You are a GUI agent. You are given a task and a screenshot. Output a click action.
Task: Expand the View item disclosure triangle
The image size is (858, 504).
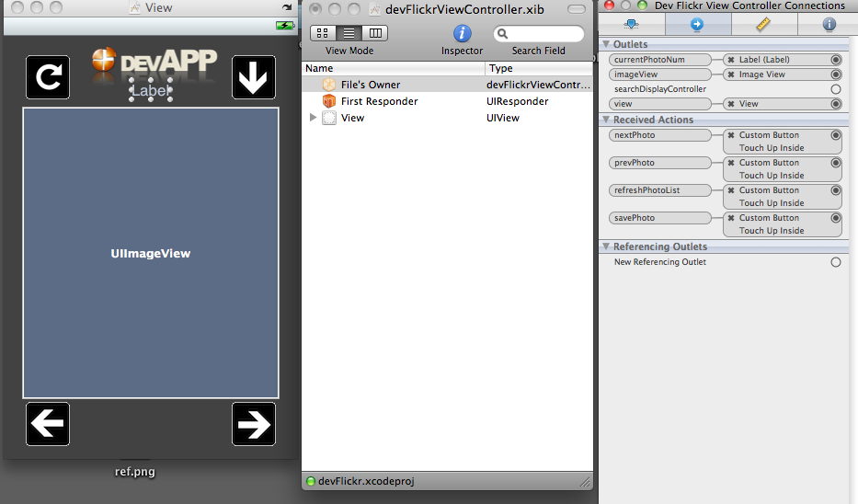[314, 118]
